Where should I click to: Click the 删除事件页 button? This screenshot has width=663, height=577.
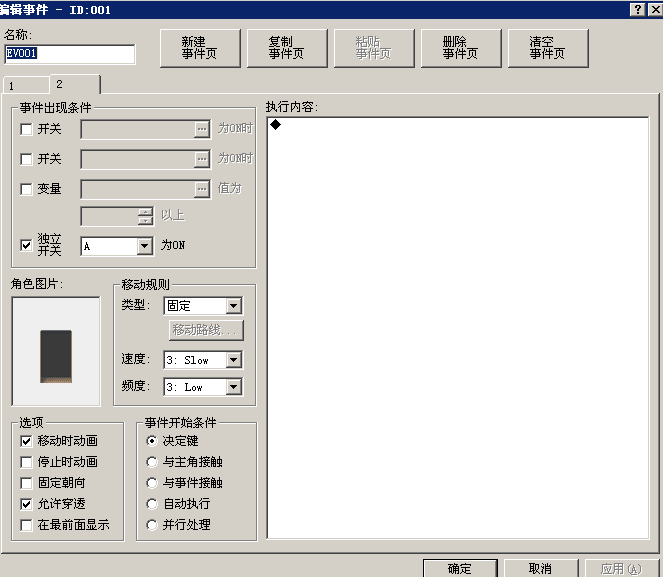[x=461, y=48]
